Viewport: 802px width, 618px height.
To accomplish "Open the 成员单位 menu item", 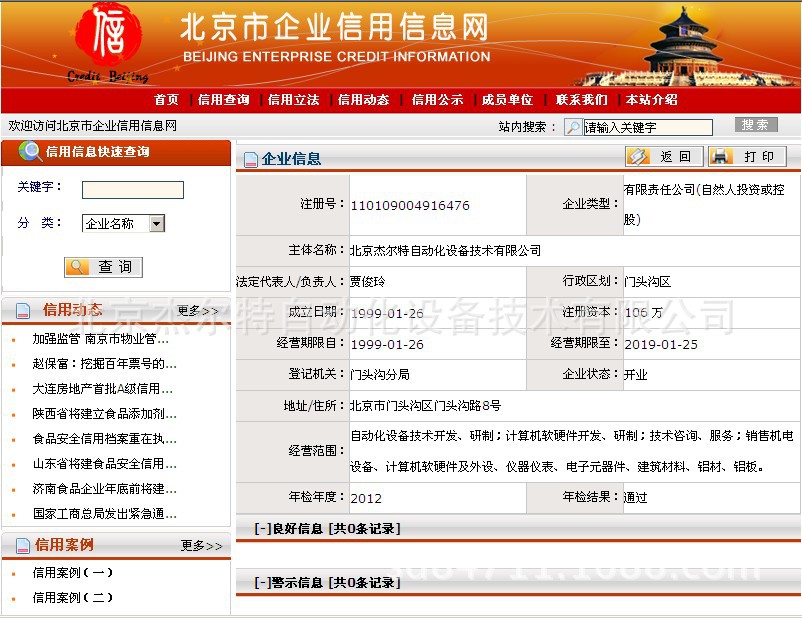I will tap(507, 100).
